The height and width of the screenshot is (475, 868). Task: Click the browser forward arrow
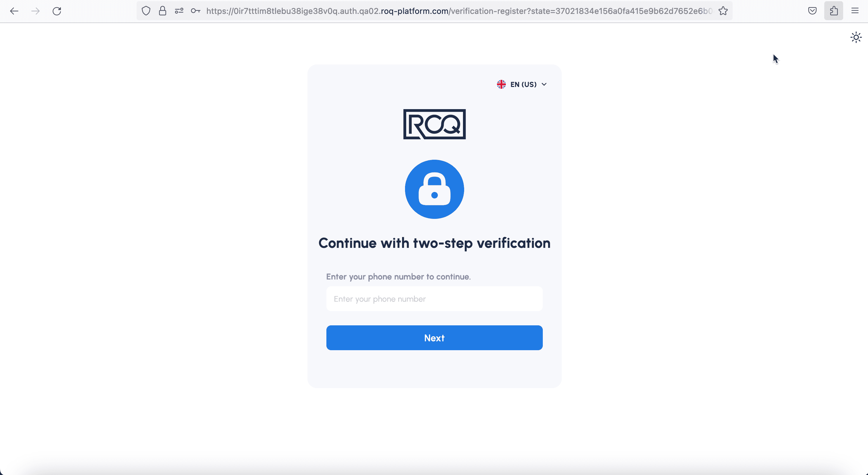pyautogui.click(x=35, y=11)
